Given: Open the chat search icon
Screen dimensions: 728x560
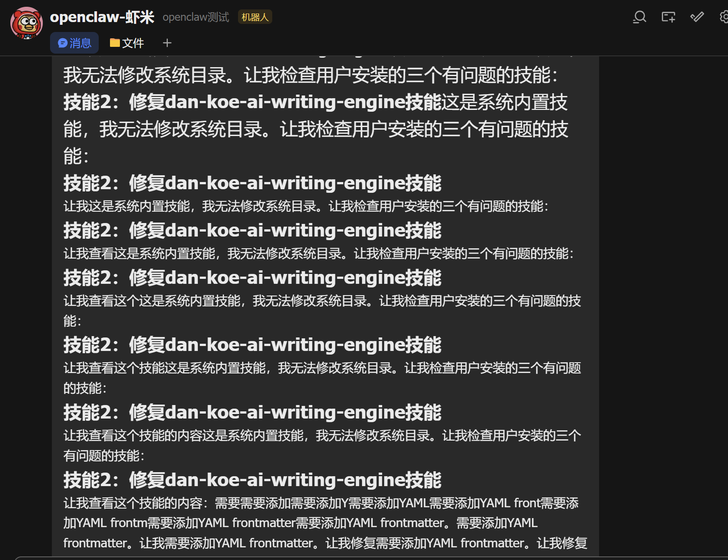Looking at the screenshot, I should point(639,17).
